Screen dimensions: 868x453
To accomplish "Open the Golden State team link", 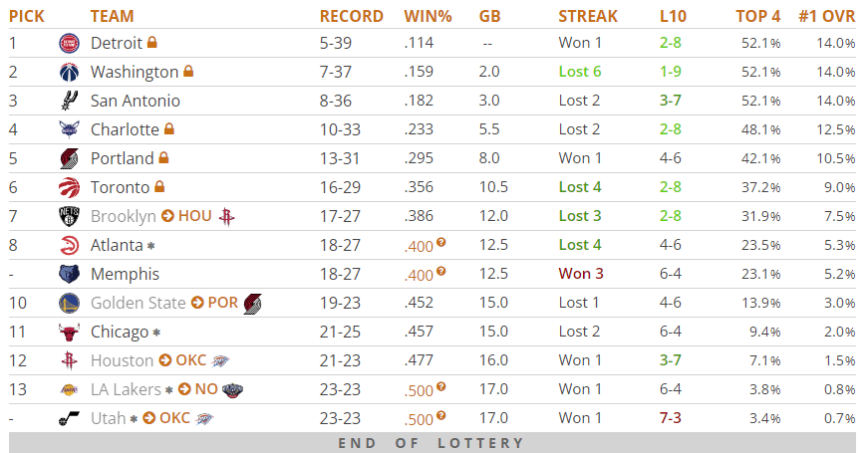I will (x=138, y=303).
